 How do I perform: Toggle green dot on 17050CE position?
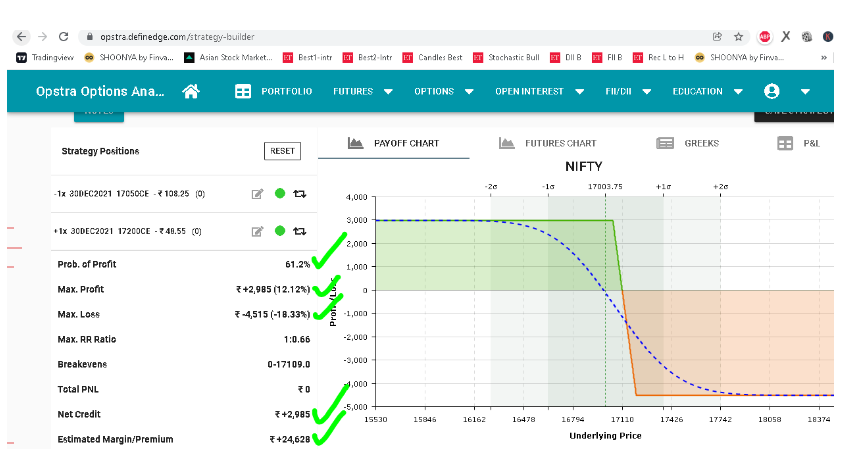(x=280, y=193)
